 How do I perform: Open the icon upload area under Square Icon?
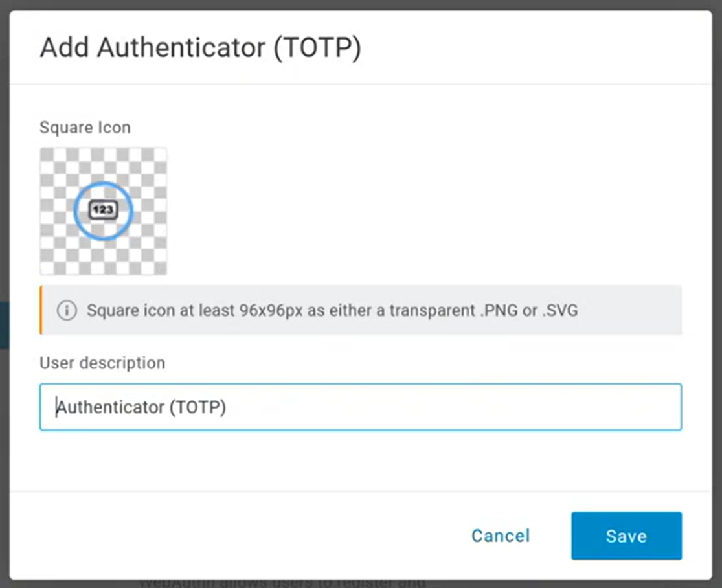[104, 210]
